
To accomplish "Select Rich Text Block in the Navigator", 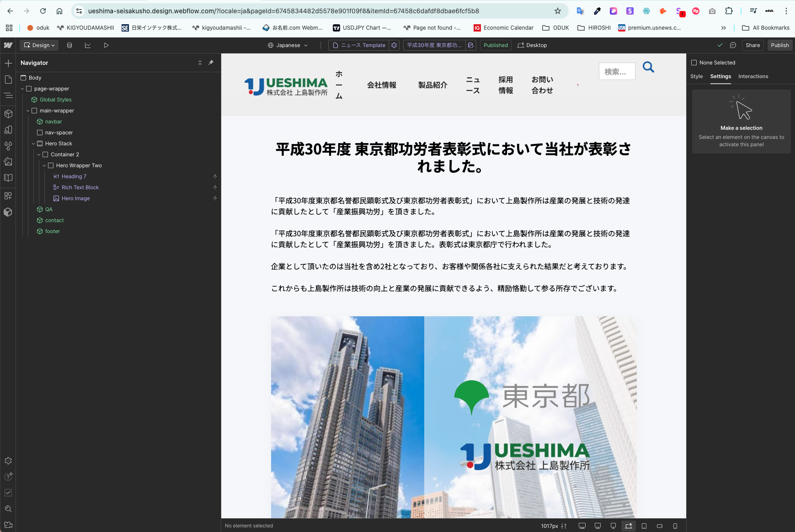I will [80, 187].
